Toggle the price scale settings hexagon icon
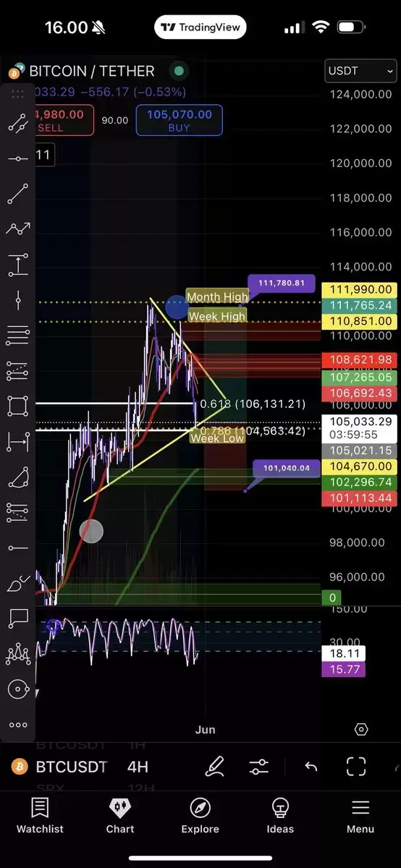The height and width of the screenshot is (868, 401). (361, 729)
